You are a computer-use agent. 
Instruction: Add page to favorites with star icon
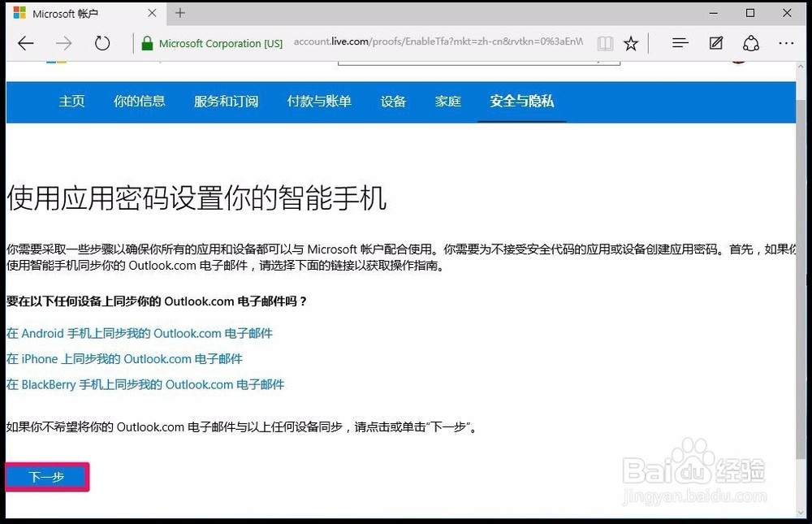point(631,44)
